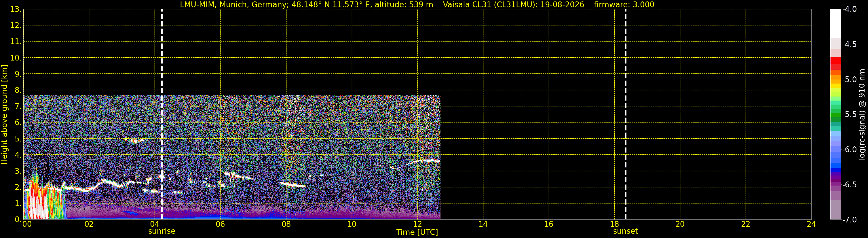This screenshot has height=238, width=868.
Task: Click the 20 hour tick on time axis
Action: point(680,224)
